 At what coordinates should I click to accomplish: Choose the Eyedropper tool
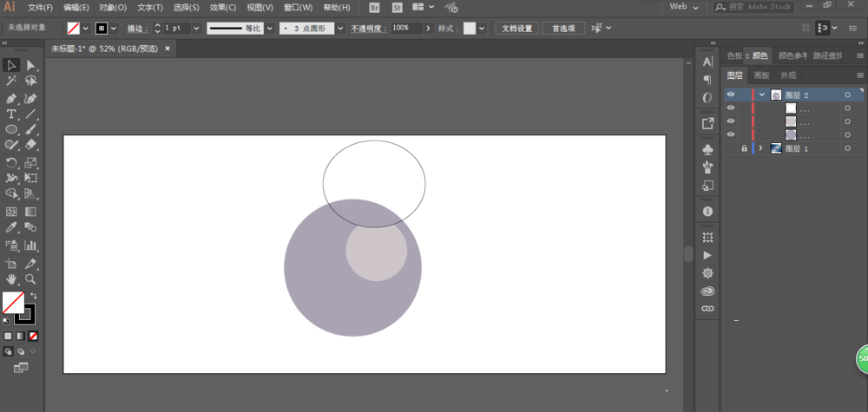[11, 227]
